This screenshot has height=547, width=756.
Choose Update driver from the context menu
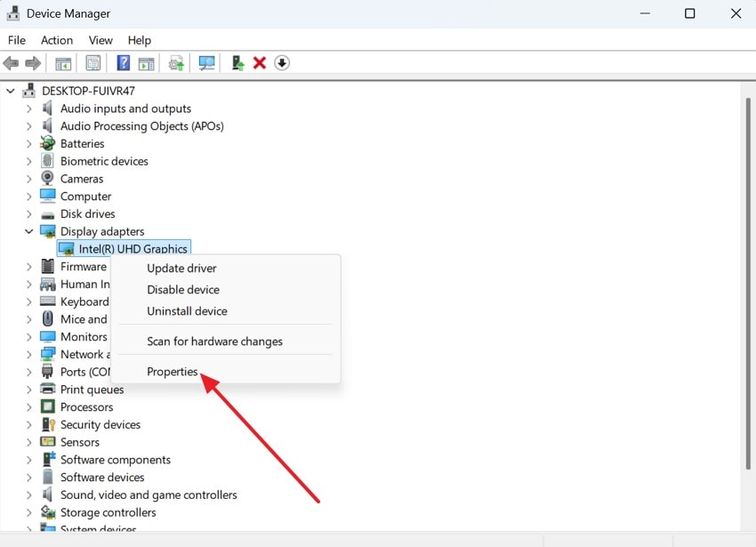pyautogui.click(x=181, y=268)
